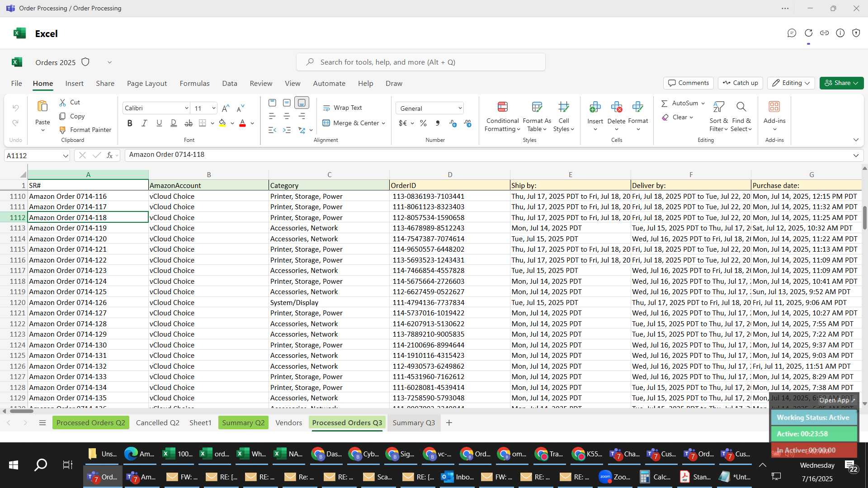
Task: Open Editing mode dropdown
Action: (x=791, y=83)
